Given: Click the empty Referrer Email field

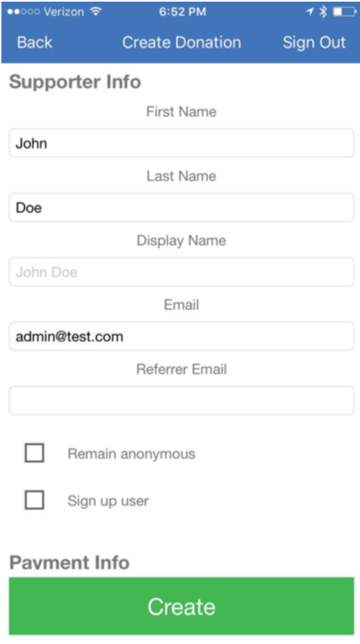Looking at the screenshot, I should pyautogui.click(x=181, y=401).
